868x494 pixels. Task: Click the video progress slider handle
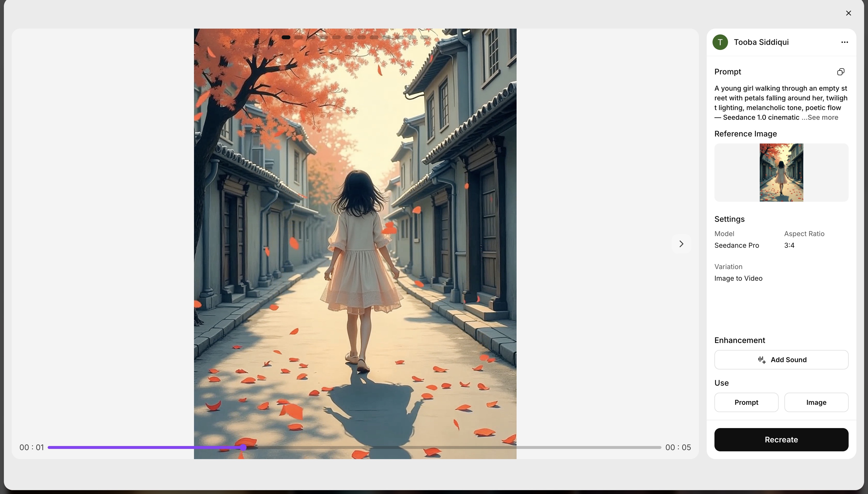tap(243, 447)
